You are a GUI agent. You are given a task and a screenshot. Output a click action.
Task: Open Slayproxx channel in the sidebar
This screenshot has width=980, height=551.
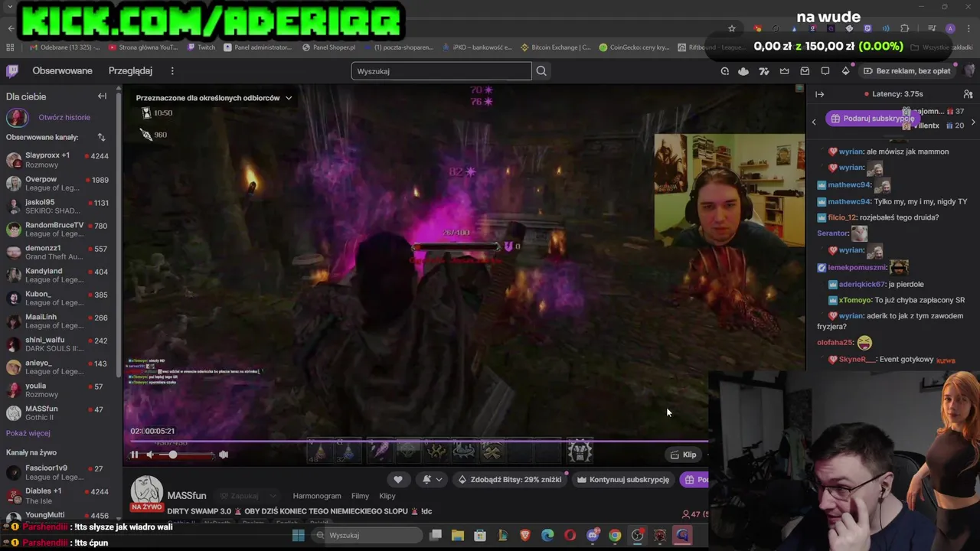pos(59,160)
